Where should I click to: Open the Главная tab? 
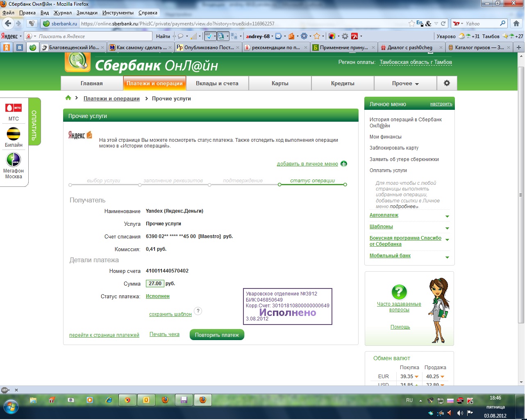92,83
